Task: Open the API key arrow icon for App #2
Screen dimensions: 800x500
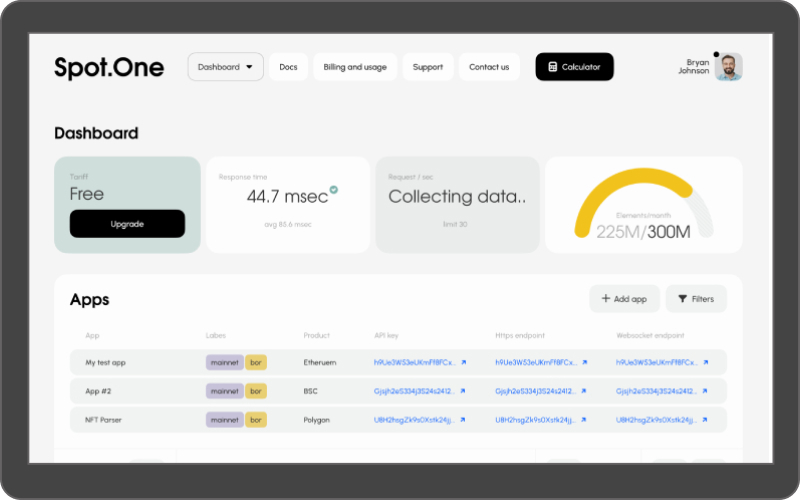Action: click(x=462, y=391)
